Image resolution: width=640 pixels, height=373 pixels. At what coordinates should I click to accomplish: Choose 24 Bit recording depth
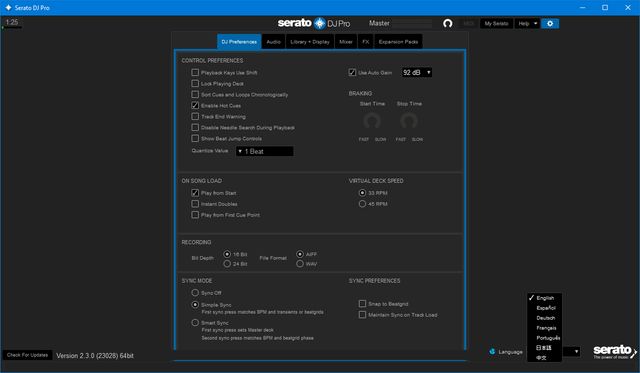pos(227,264)
